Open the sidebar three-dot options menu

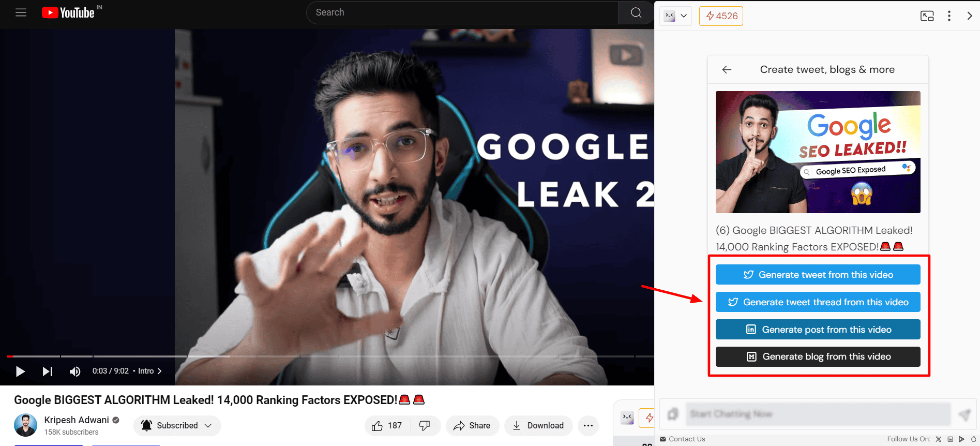949,16
